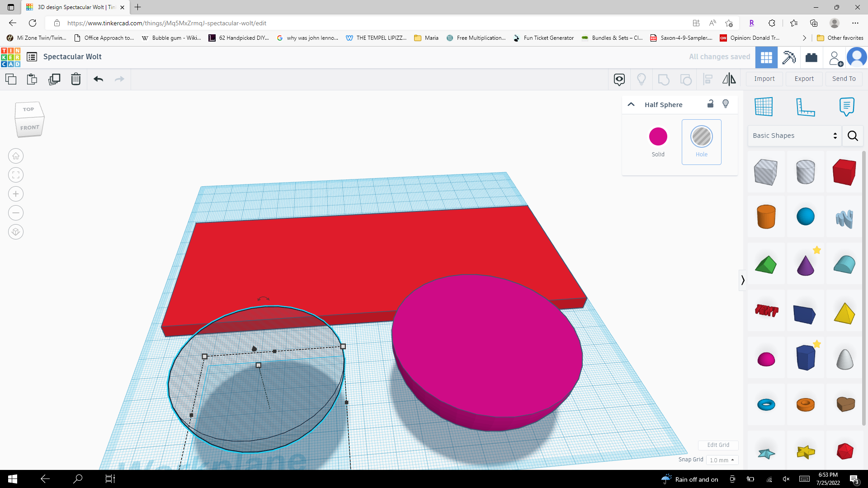The width and height of the screenshot is (868, 488).
Task: Click the Zoom out minus icon
Action: tap(16, 213)
